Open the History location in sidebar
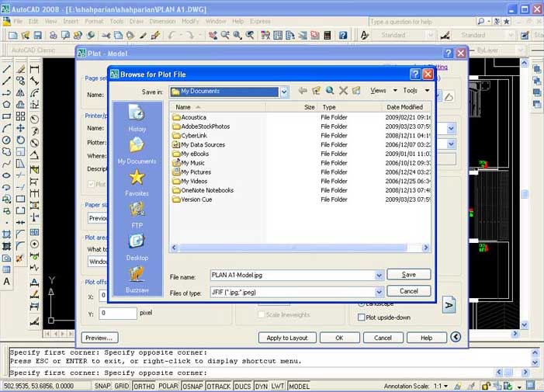The width and height of the screenshot is (544, 392). pyautogui.click(x=137, y=119)
